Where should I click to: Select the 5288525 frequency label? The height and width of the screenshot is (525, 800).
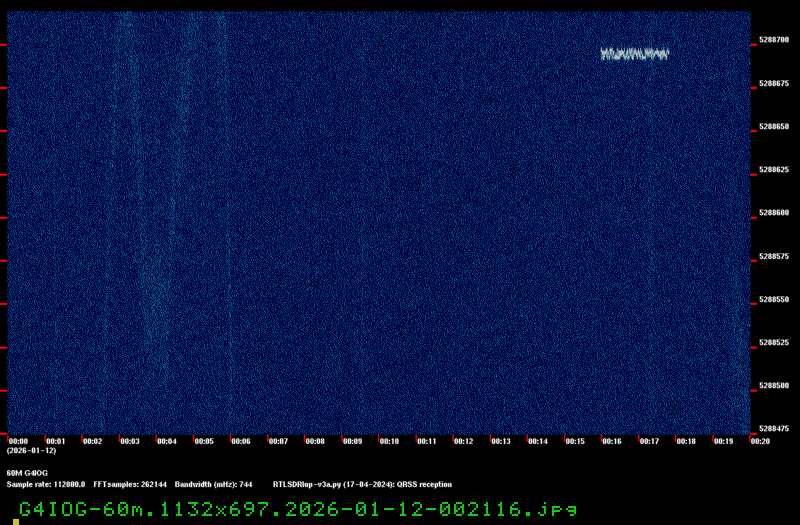[774, 342]
